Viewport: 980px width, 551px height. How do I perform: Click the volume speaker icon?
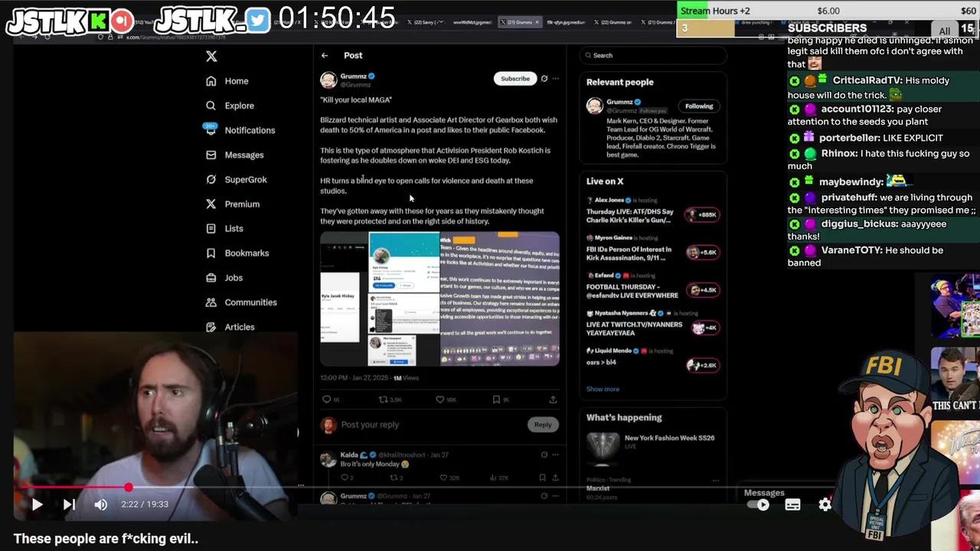tap(101, 504)
